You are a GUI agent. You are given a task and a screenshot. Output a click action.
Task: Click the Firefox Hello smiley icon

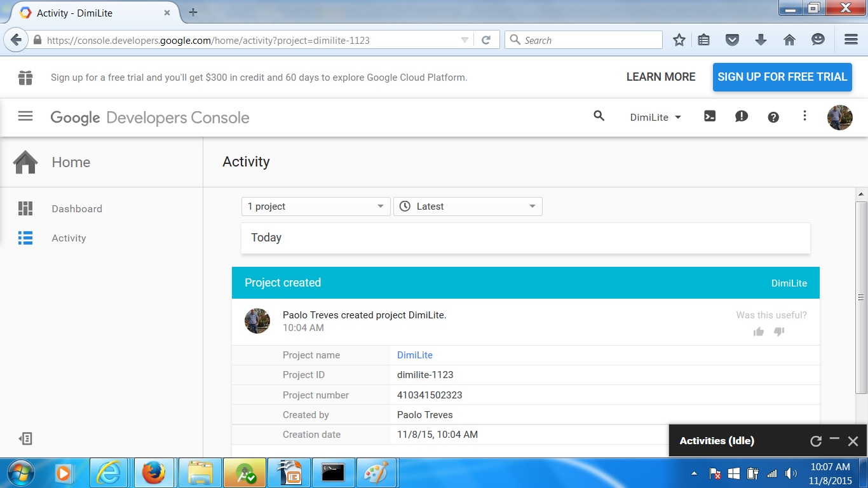[x=818, y=40]
